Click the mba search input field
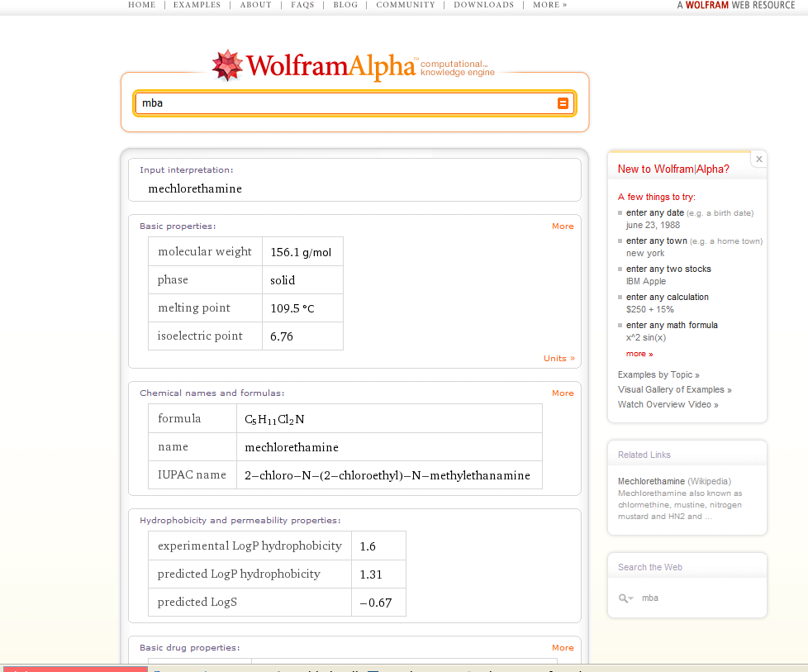 pos(330,103)
